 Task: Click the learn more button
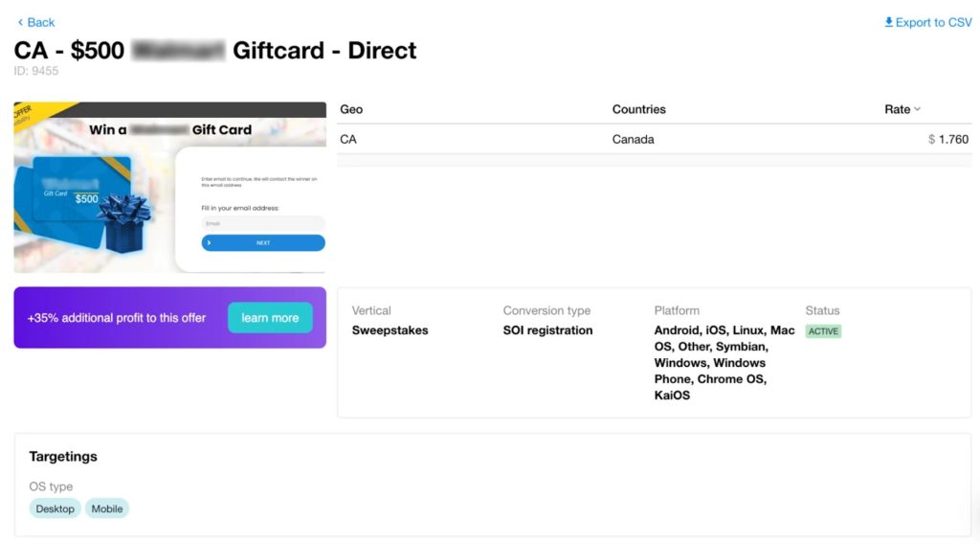[270, 318]
